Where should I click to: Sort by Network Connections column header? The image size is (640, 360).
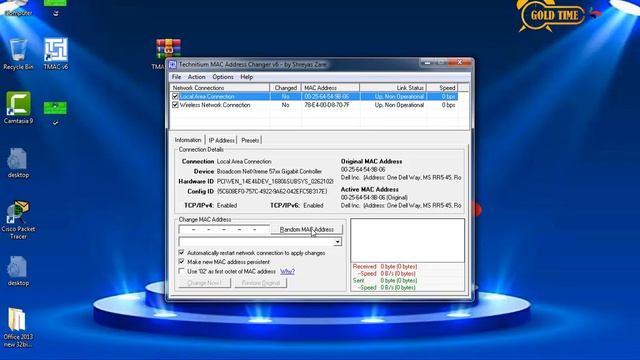pyautogui.click(x=220, y=88)
